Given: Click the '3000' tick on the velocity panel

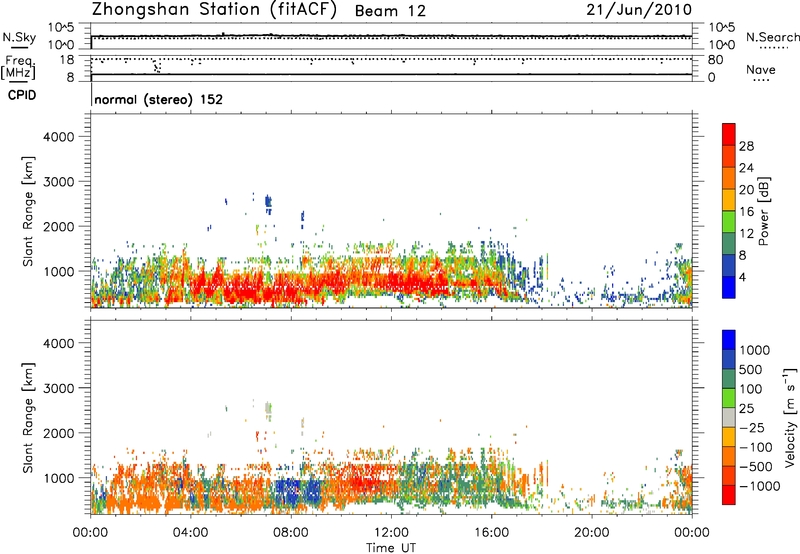Looking at the screenshot, I should pyautogui.click(x=58, y=388).
